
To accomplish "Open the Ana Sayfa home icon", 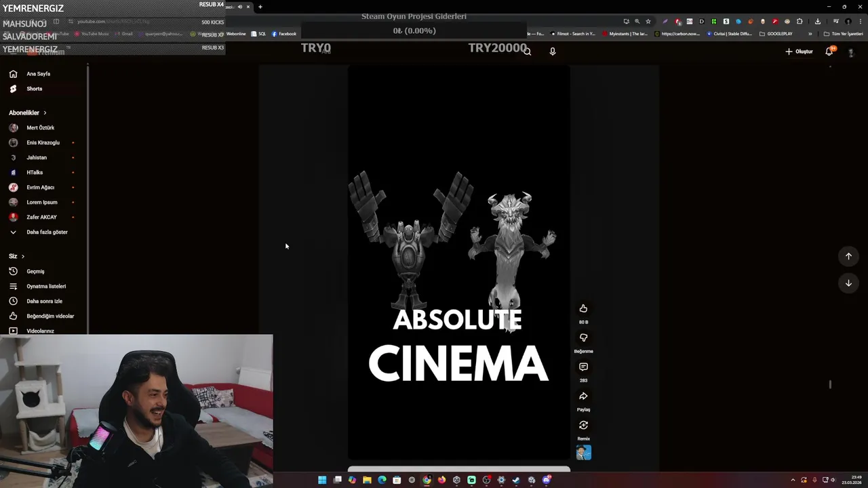I will point(13,74).
